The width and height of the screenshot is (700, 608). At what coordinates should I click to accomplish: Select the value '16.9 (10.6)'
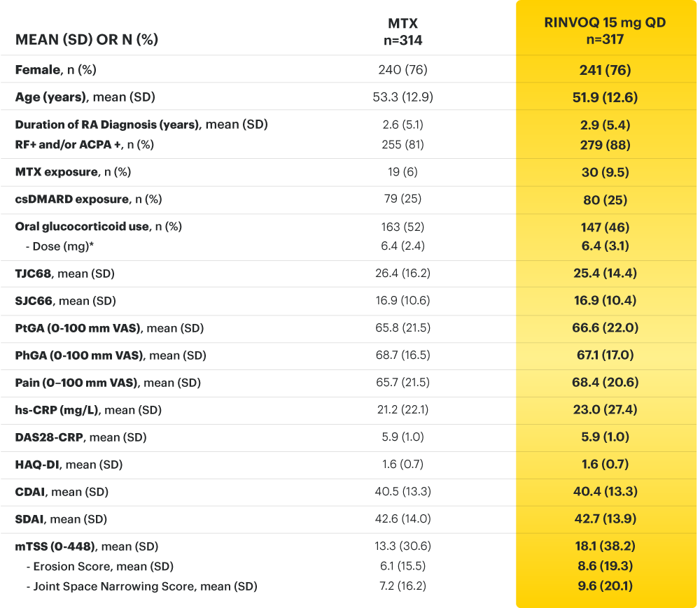402,300
